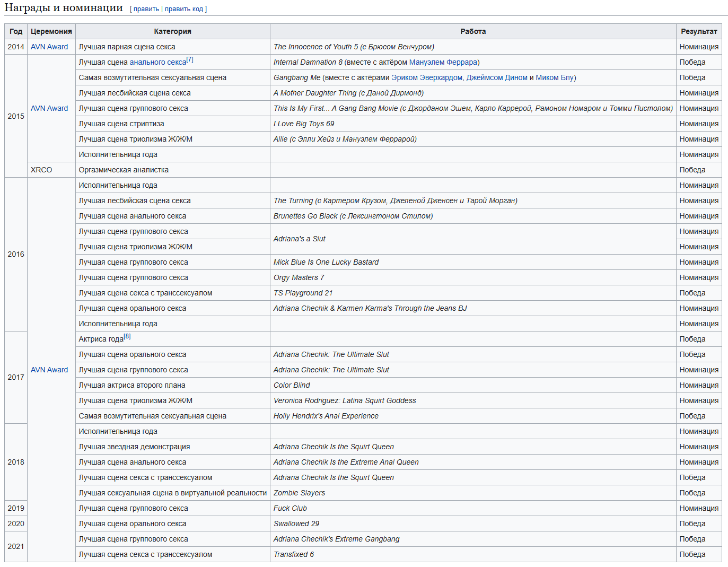Click the "Награды и номинации" section heading
Image resolution: width=728 pixels, height=567 pixels.
click(x=64, y=8)
